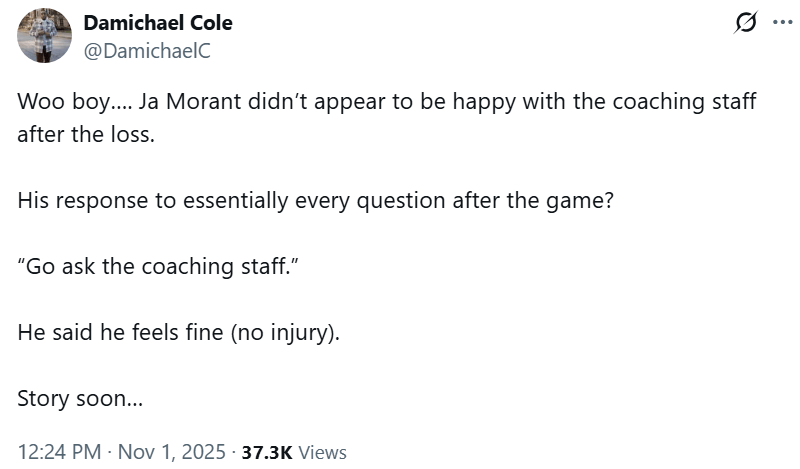Image resolution: width=800 pixels, height=469 pixels.
Task: Click the Nov 1, 2025 date
Action: click(x=172, y=452)
